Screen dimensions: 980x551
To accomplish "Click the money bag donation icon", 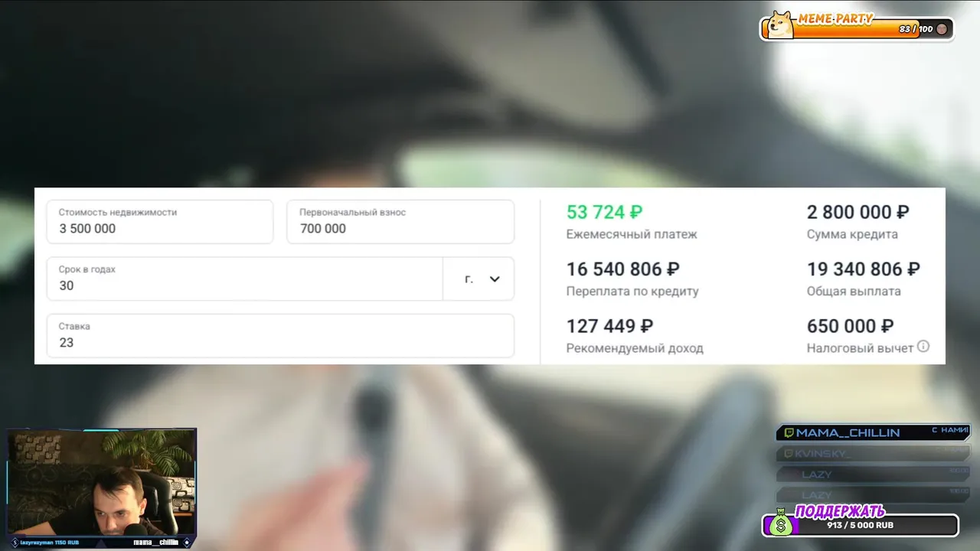I will tap(781, 523).
